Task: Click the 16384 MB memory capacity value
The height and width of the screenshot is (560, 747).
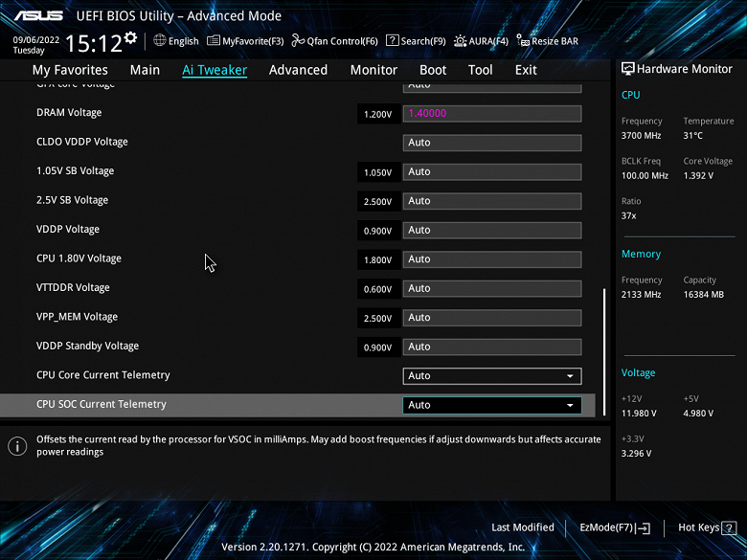Action: click(x=704, y=295)
